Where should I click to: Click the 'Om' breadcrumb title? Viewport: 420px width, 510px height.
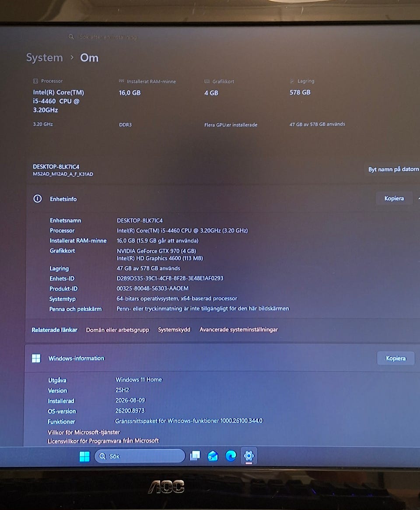point(89,58)
